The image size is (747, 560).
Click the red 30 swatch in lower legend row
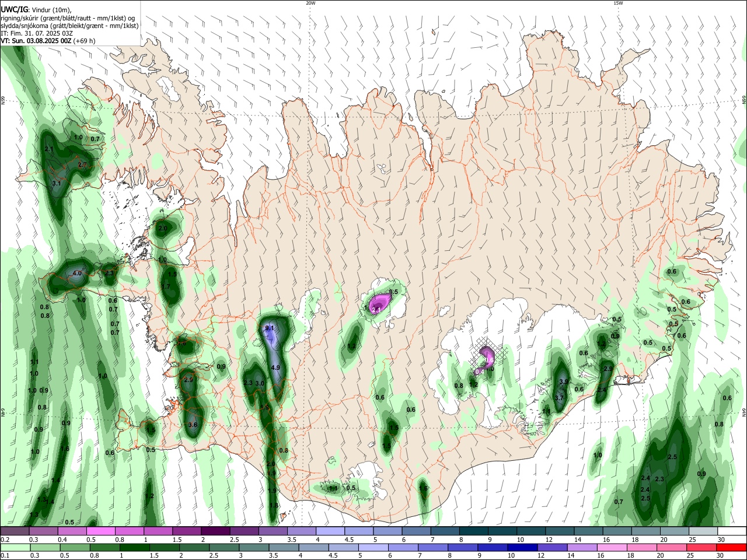731,547
